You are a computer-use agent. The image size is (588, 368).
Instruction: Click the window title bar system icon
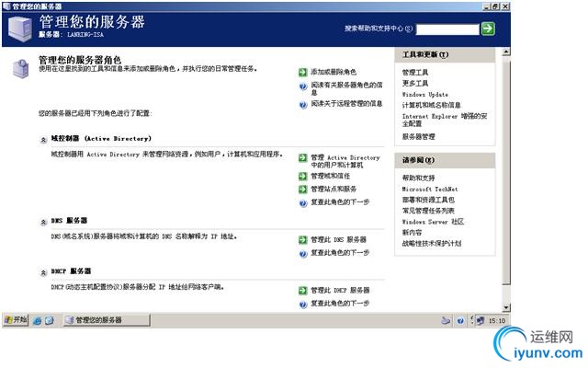(6, 6)
